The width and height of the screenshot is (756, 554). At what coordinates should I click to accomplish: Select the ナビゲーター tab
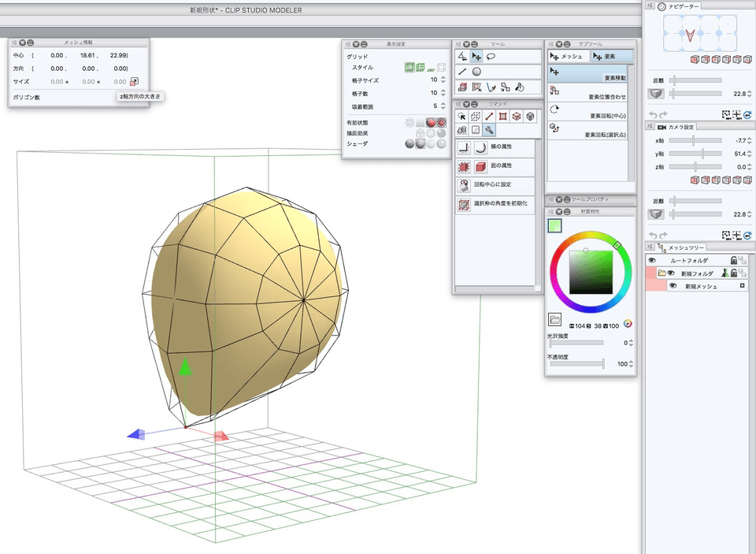[679, 6]
